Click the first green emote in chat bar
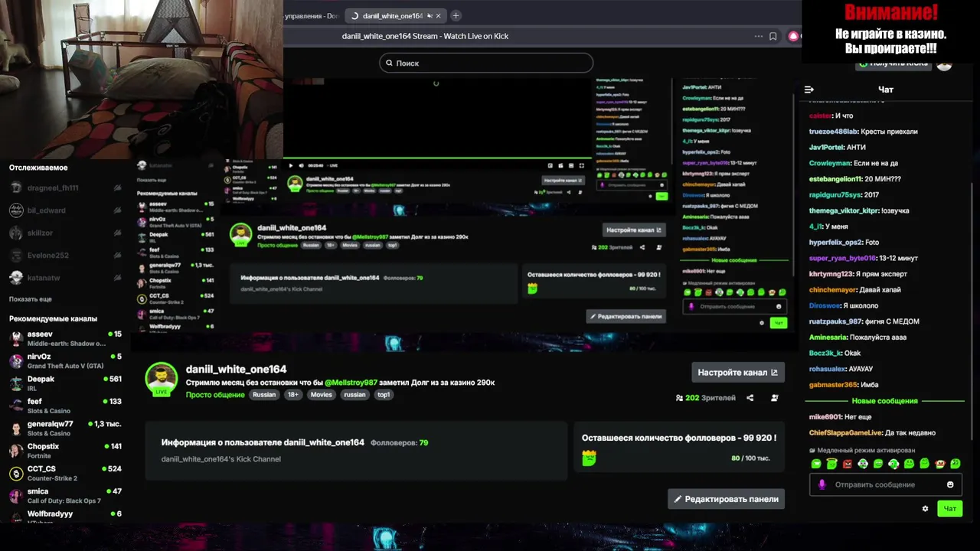Viewport: 980px width, 551px height. pos(816,464)
